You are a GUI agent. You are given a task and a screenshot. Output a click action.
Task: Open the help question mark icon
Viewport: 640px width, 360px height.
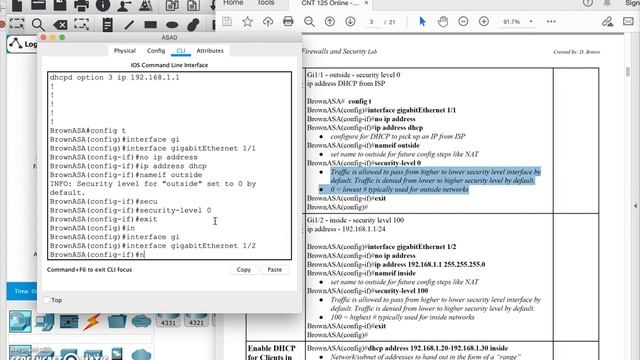coord(588,3)
